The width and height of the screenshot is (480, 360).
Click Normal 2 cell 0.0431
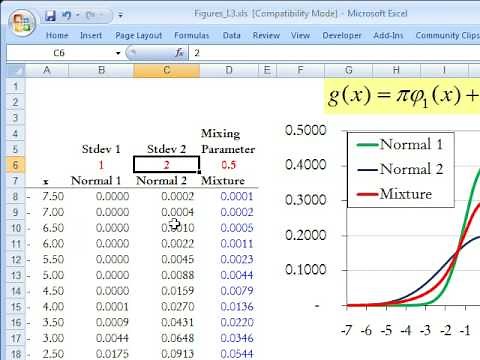tap(167, 322)
